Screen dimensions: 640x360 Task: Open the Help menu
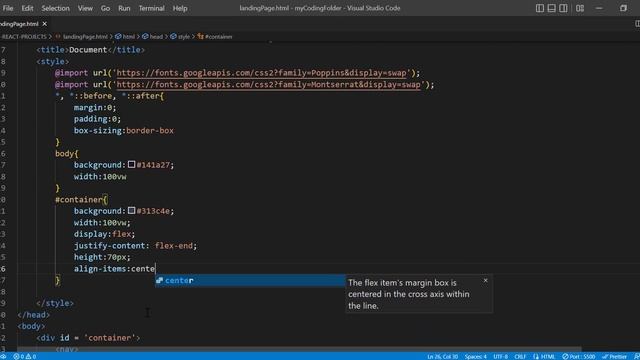(x=180, y=8)
